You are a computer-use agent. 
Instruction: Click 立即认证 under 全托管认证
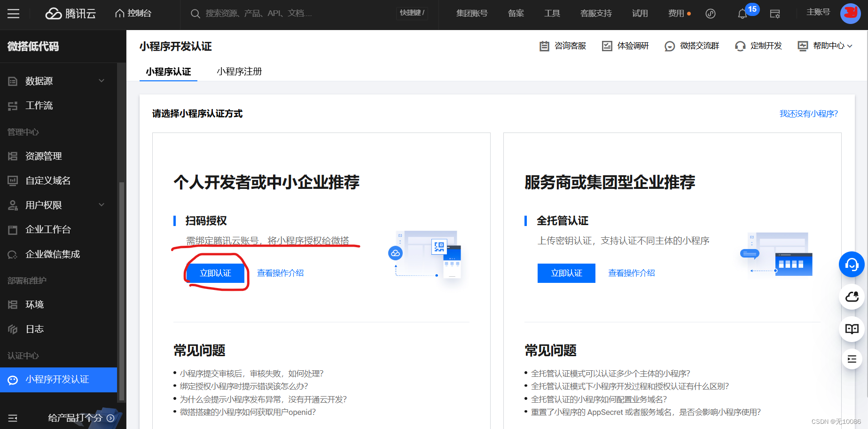(566, 273)
